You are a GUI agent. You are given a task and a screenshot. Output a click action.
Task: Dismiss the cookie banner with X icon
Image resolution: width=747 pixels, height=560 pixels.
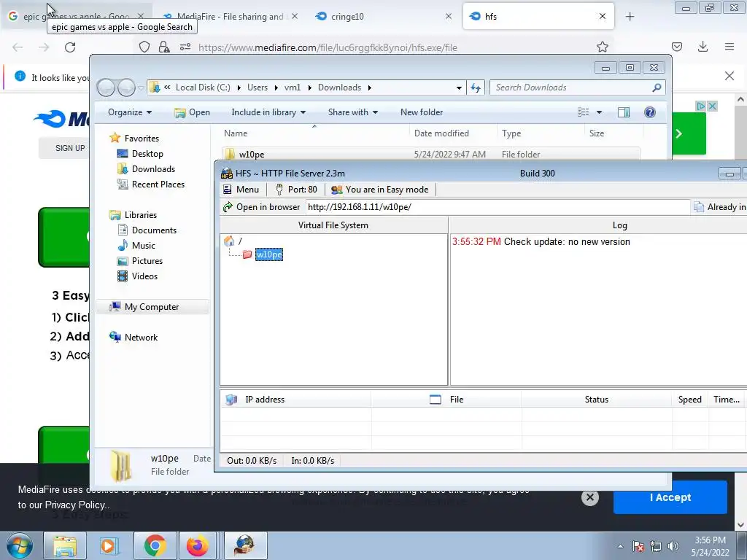pos(589,497)
